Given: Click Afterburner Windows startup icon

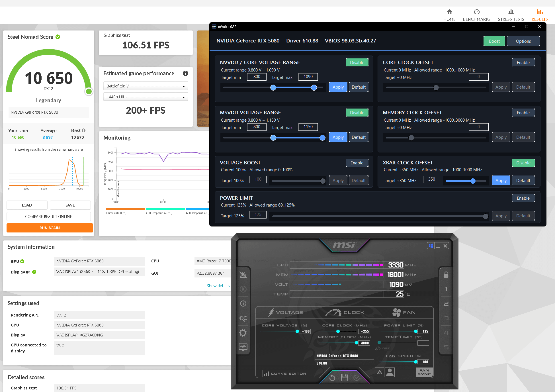Looking at the screenshot, I should pos(431,246).
